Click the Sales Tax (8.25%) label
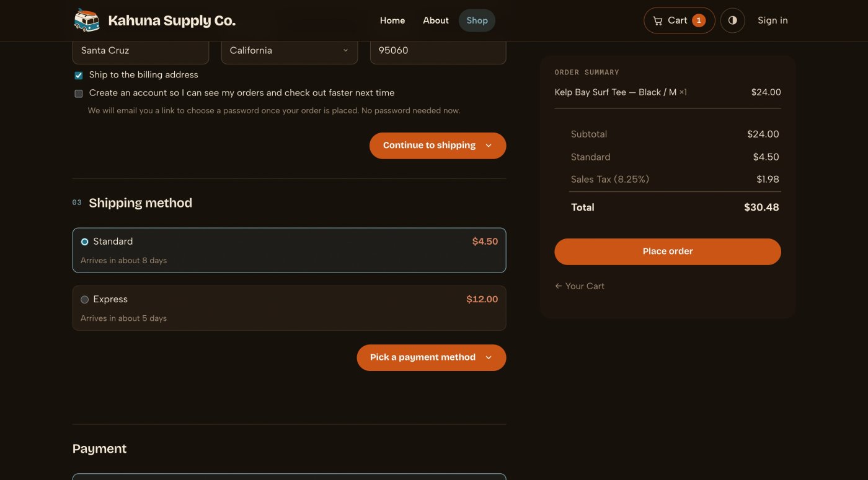 click(610, 180)
